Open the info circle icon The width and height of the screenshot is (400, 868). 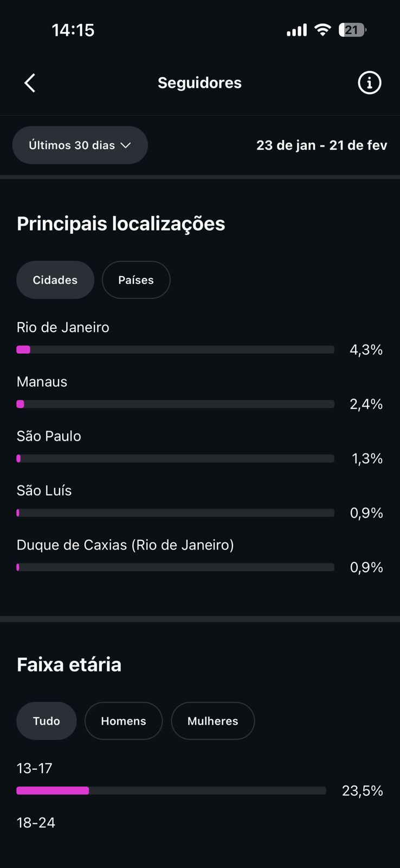pos(369,83)
